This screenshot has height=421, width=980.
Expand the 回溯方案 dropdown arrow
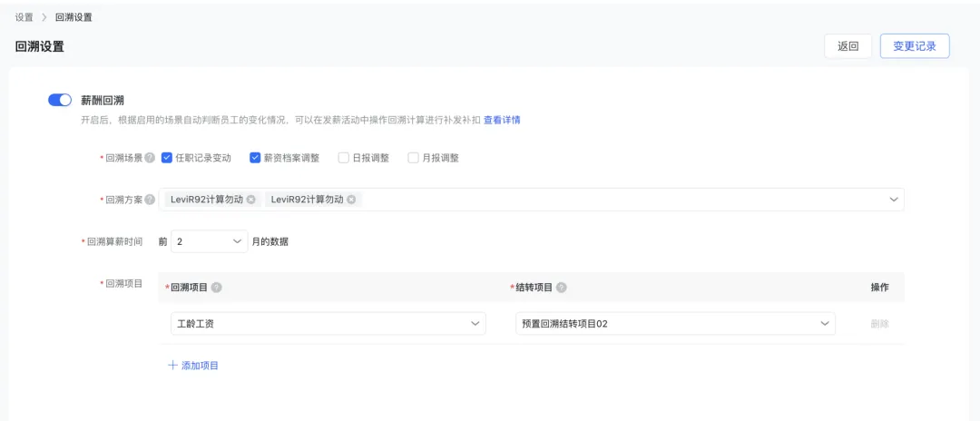coord(893,200)
